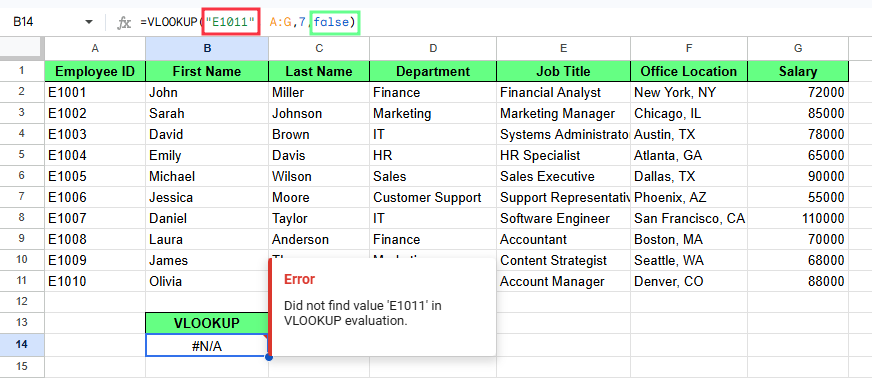Screen dimensions: 872x378
Task: Select row 12 header
Action: coord(22,302)
